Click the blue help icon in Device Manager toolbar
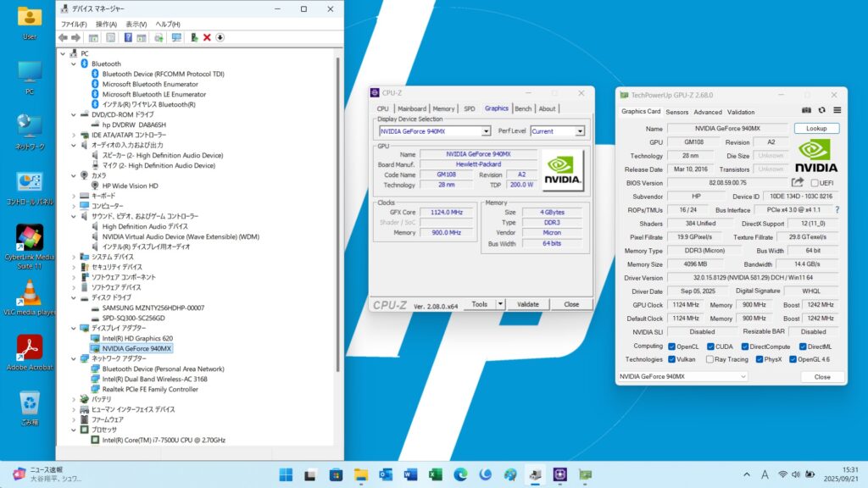Image resolution: width=868 pixels, height=488 pixels. tap(128, 37)
